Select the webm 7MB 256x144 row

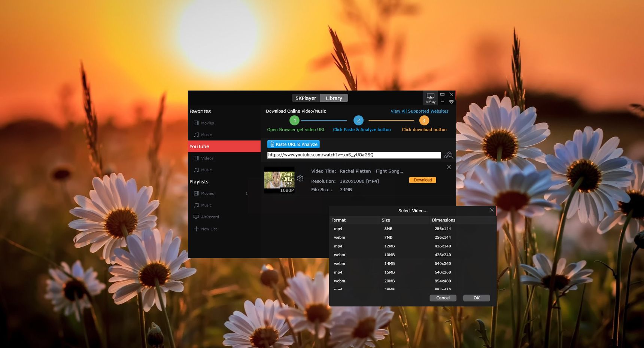413,237
